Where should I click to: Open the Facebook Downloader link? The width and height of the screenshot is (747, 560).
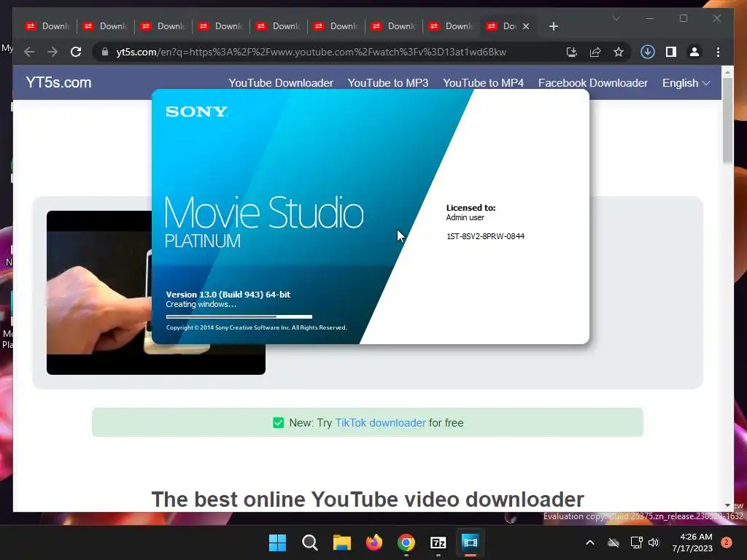coord(592,83)
